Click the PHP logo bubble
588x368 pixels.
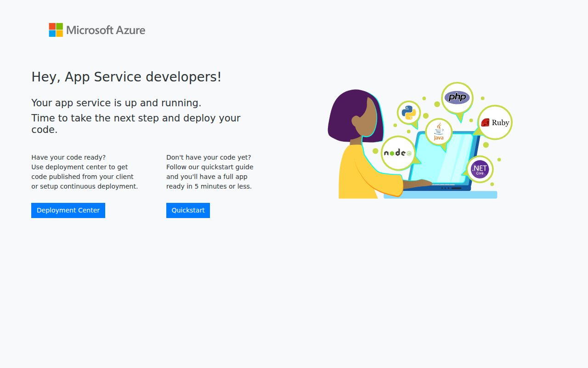click(x=457, y=97)
